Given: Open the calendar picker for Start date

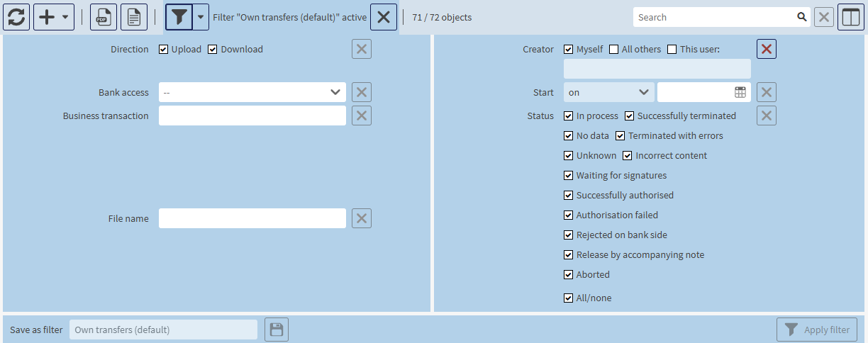Looking at the screenshot, I should (740, 92).
